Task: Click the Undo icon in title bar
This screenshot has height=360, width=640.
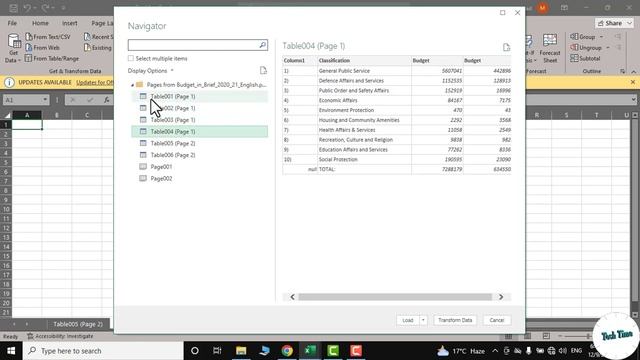Action: [x=27, y=8]
